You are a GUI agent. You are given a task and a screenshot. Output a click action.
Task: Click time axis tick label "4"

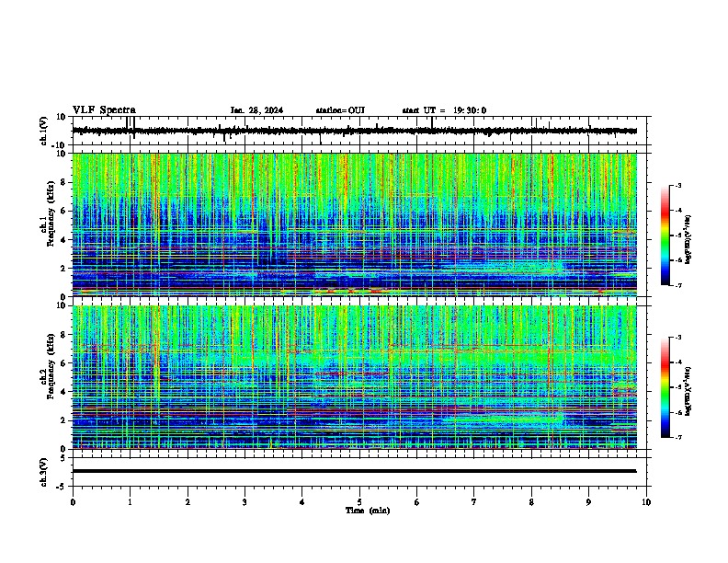click(x=302, y=502)
